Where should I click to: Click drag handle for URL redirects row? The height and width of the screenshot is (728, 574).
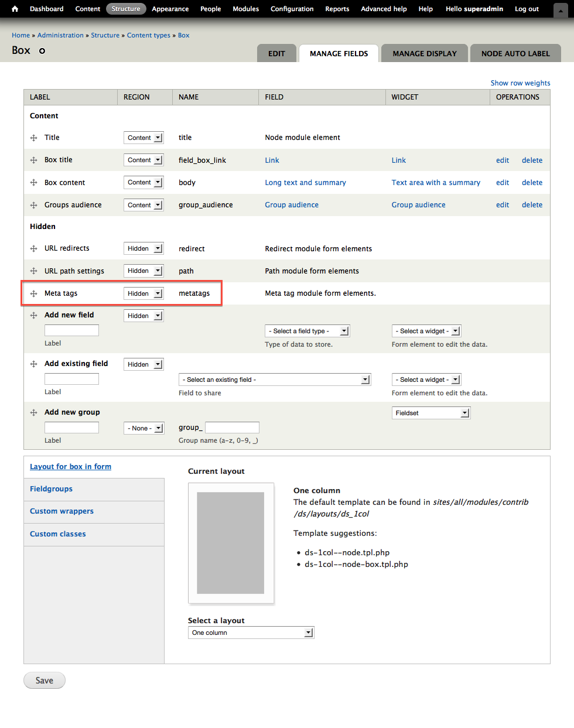(34, 248)
